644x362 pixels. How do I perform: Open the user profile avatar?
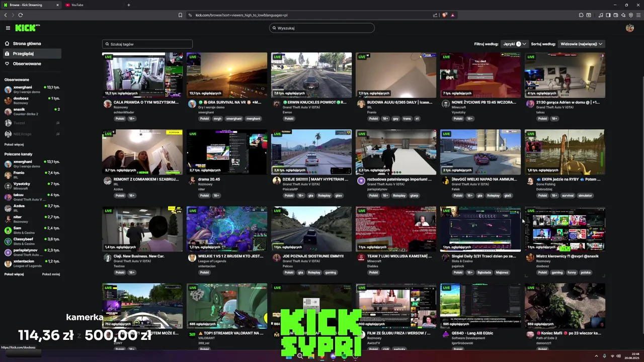pos(630,28)
